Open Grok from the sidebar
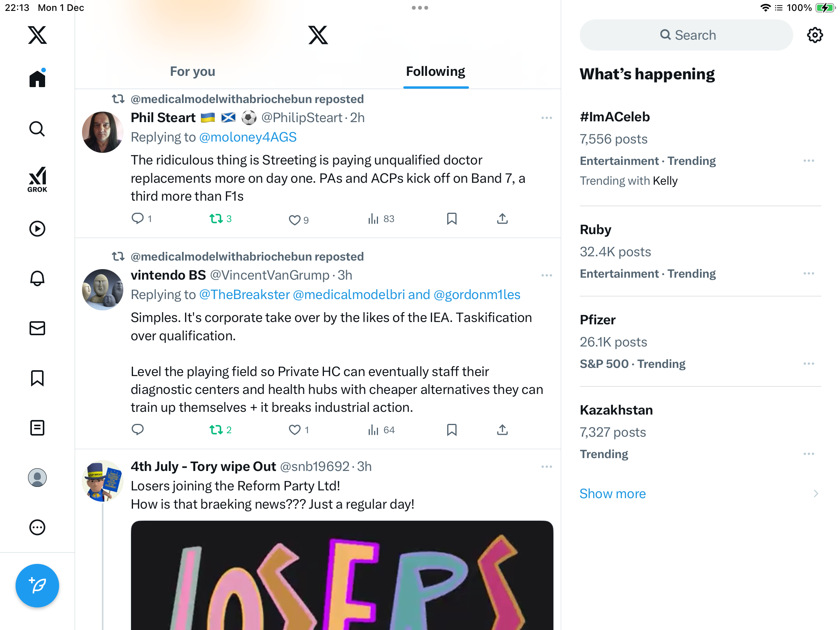 (x=37, y=179)
